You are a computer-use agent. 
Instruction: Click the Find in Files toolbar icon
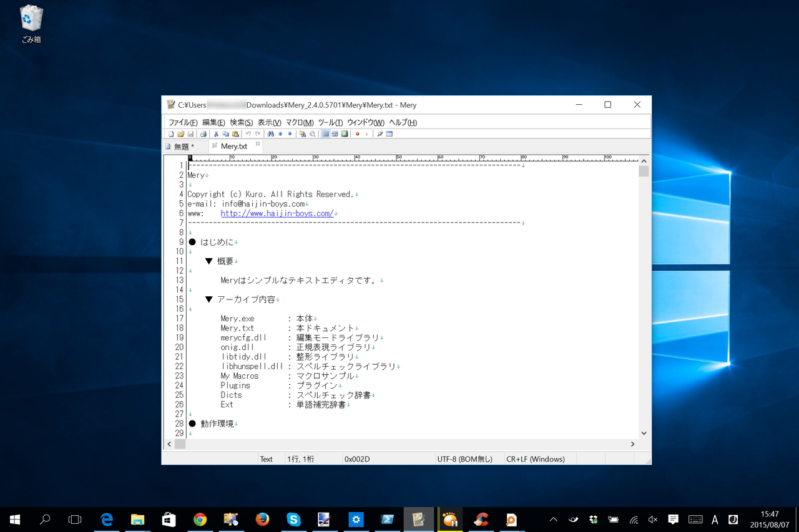point(303,134)
